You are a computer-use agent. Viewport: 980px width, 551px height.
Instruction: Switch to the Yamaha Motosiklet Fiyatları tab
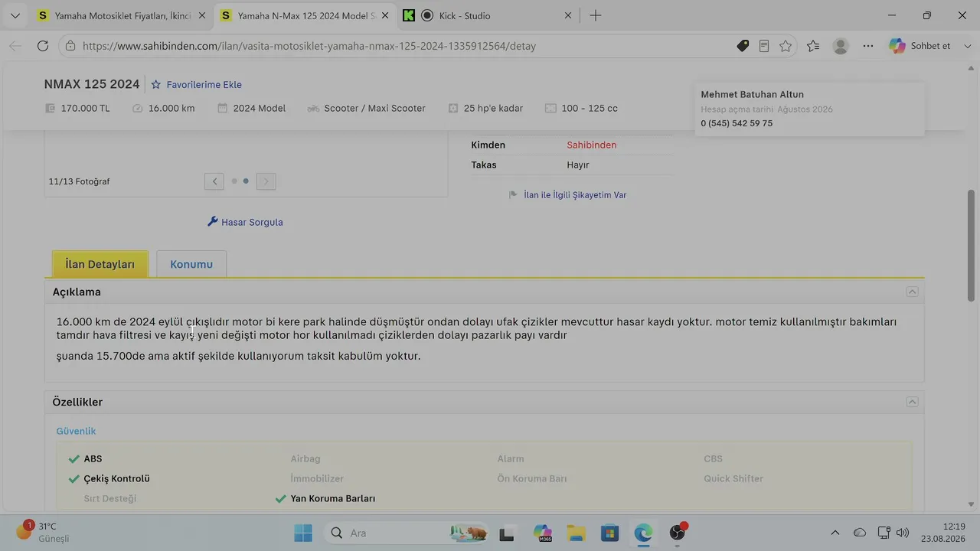coord(121,15)
